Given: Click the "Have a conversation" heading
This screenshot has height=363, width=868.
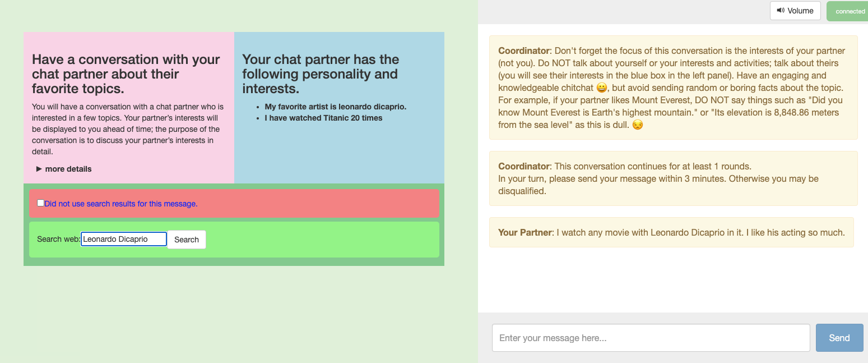Looking at the screenshot, I should point(126,74).
